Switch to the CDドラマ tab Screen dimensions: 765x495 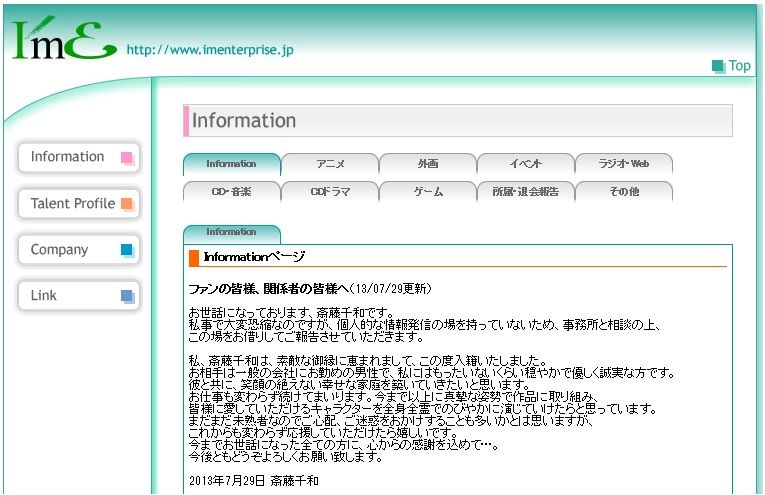tap(330, 192)
